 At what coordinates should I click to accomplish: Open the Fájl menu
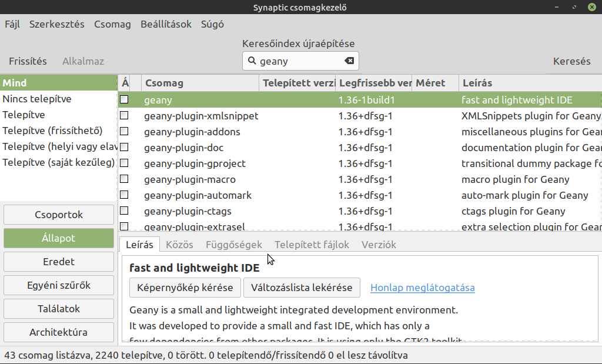tap(12, 24)
